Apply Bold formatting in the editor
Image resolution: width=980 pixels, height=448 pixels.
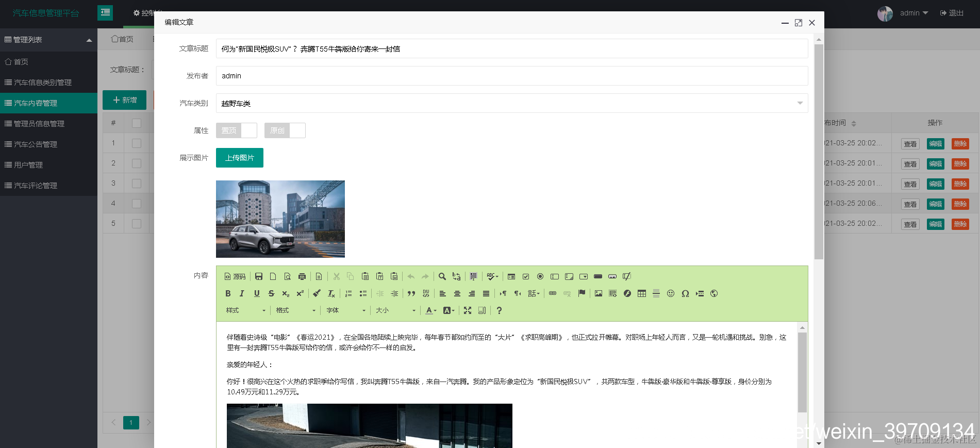coord(228,294)
